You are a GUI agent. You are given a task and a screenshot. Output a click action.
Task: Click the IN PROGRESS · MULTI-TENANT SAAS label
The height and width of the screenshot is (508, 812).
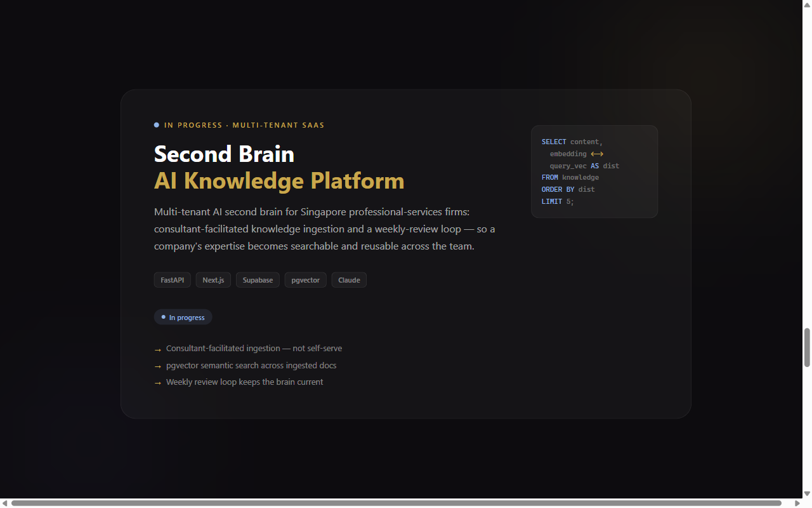(x=244, y=125)
